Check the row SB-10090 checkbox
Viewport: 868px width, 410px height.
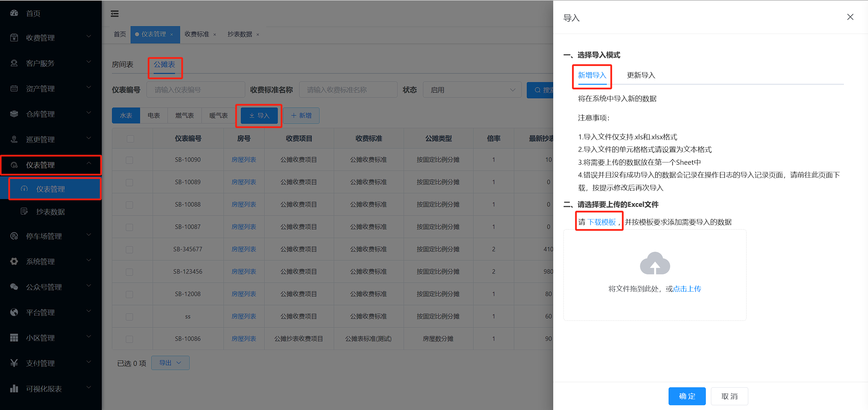pyautogui.click(x=129, y=160)
